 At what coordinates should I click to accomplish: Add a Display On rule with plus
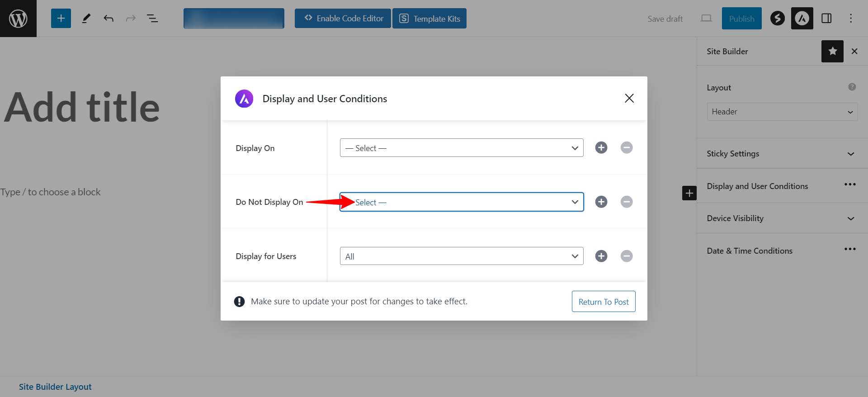(601, 148)
